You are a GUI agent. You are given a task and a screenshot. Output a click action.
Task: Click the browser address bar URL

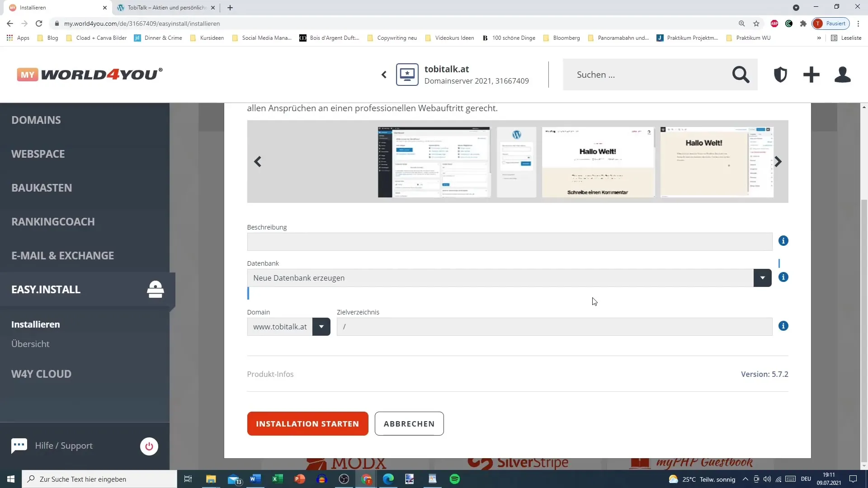[x=142, y=23]
